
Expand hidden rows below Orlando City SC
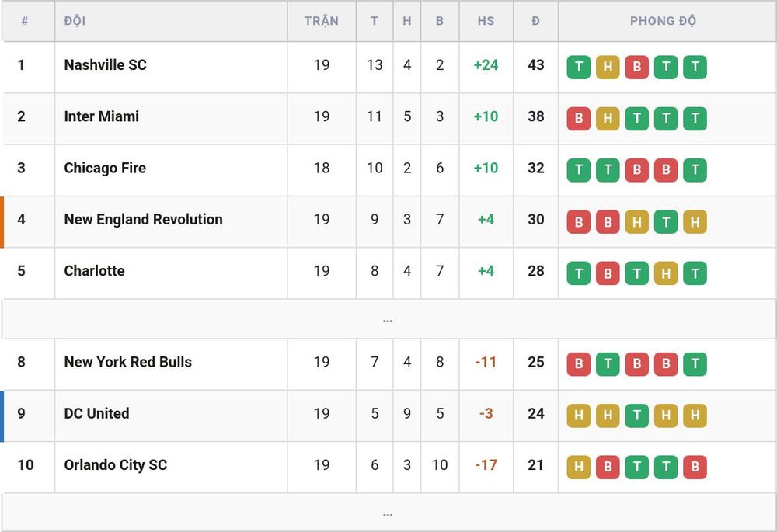[388, 513]
